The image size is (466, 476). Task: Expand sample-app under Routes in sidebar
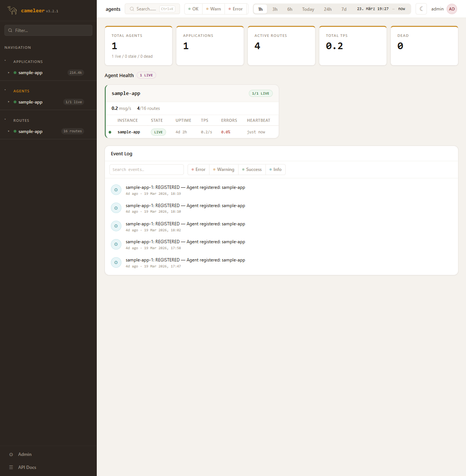pos(9,131)
